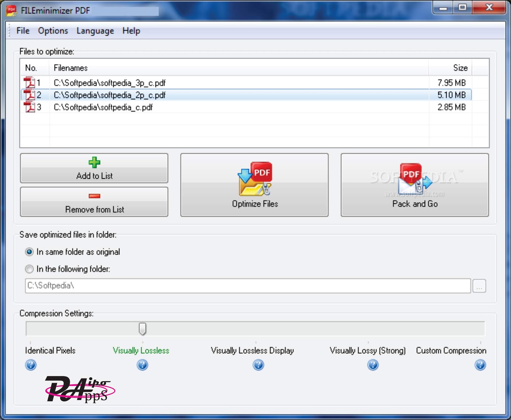This screenshot has height=420, width=511.
Task: Click the red minus icon
Action: tap(95, 196)
